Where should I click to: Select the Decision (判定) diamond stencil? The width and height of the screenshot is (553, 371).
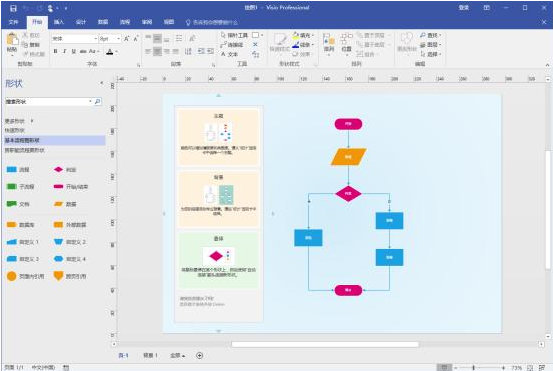coord(65,170)
